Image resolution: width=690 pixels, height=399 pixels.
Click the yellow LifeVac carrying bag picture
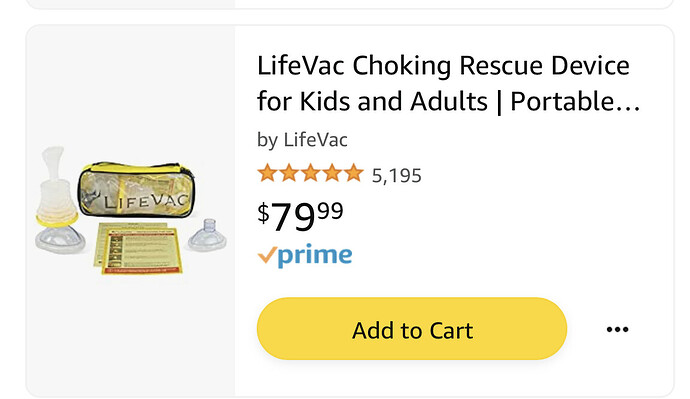pos(136,189)
